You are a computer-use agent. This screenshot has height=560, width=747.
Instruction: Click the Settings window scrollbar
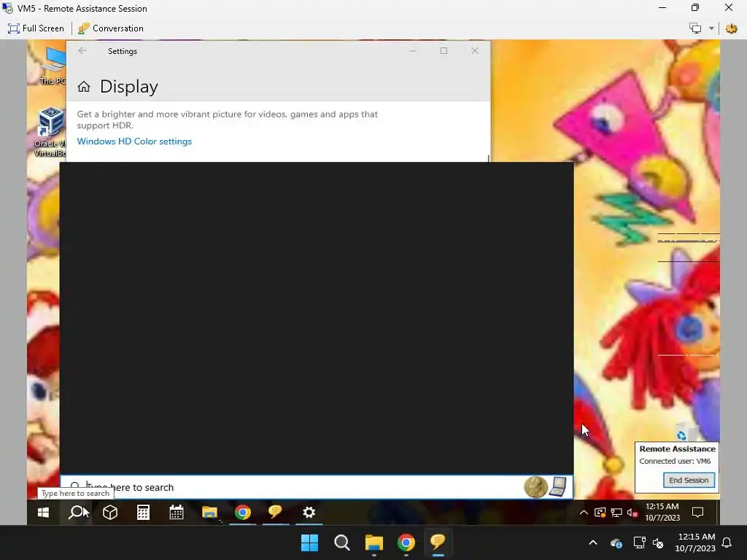(488, 158)
